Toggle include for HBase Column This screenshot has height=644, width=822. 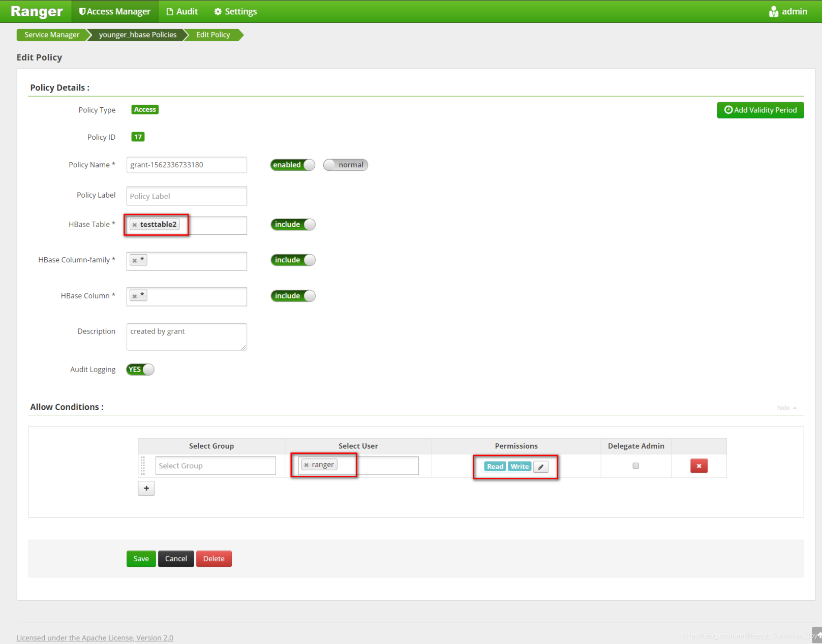[x=293, y=296]
